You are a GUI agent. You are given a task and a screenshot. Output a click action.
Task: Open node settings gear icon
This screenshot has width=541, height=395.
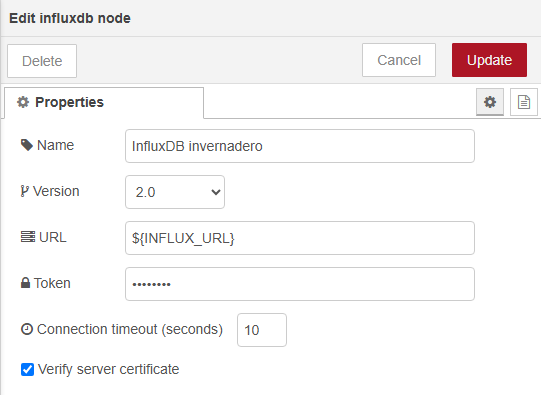click(490, 102)
